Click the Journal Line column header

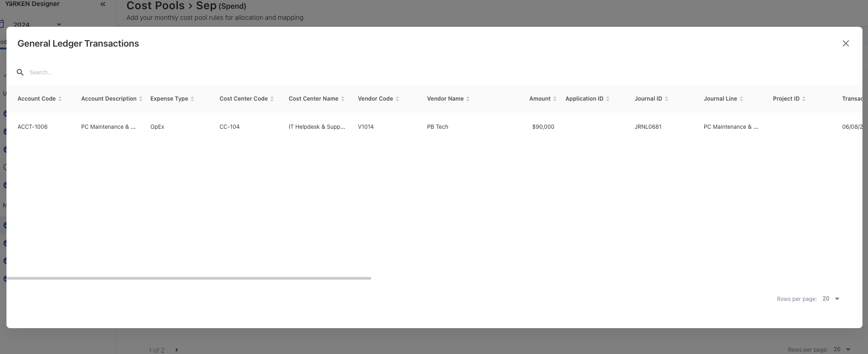coord(720,99)
